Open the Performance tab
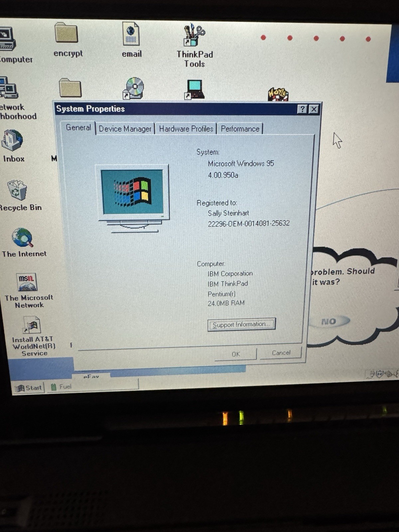Viewport: 399px width, 532px height. click(240, 129)
